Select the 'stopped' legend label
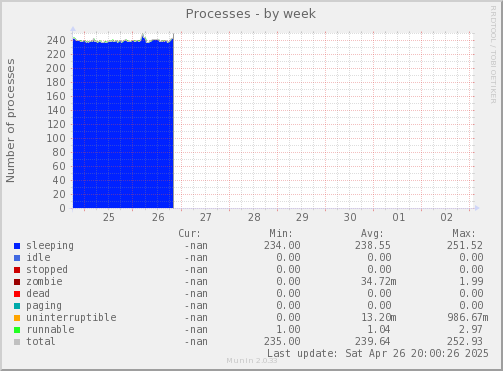This screenshot has width=503, height=371. pos(47,270)
